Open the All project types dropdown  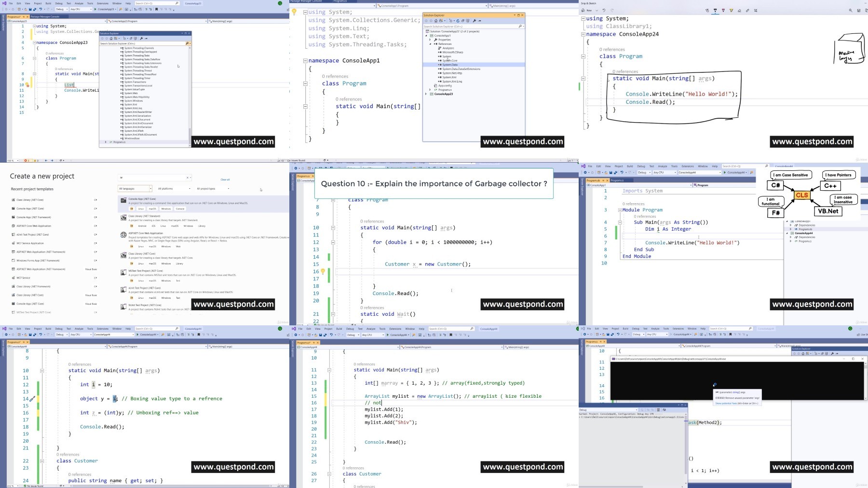pos(213,189)
